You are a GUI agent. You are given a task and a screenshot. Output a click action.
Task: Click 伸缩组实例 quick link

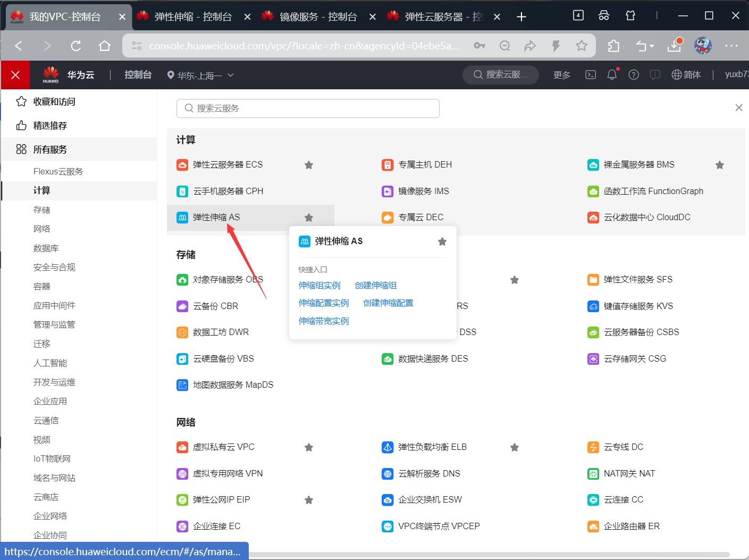pos(319,286)
